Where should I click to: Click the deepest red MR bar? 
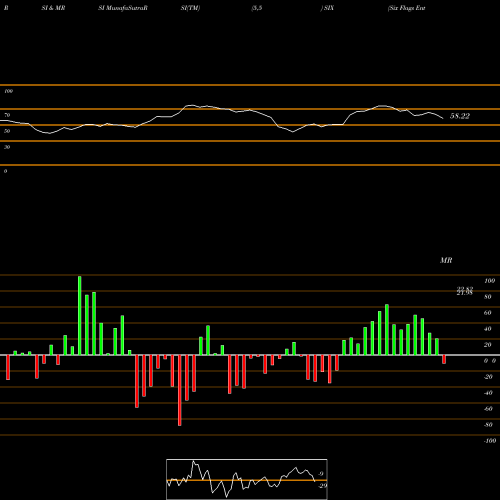click(180, 390)
